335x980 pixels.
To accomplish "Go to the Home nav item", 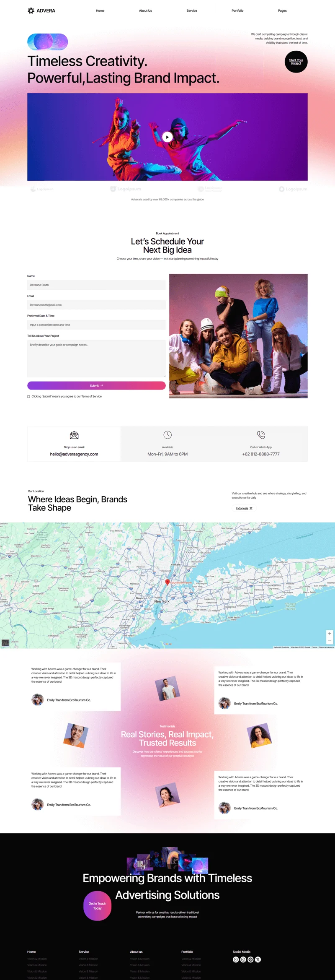I will point(100,10).
